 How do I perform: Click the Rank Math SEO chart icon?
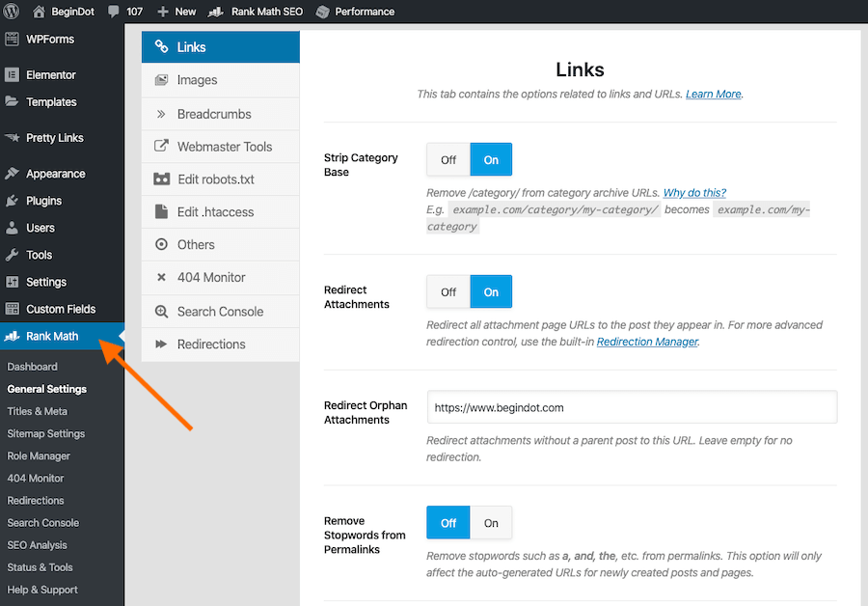pos(215,11)
